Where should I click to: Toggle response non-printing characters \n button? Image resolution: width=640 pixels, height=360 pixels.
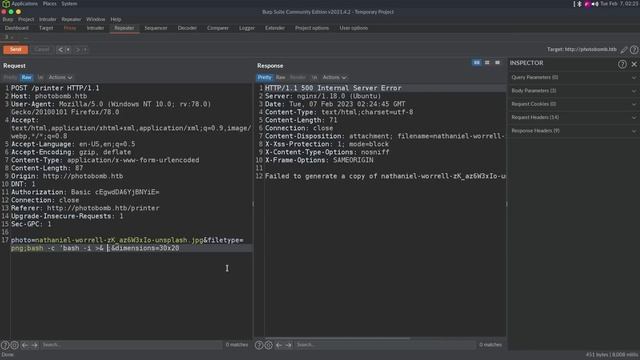314,77
